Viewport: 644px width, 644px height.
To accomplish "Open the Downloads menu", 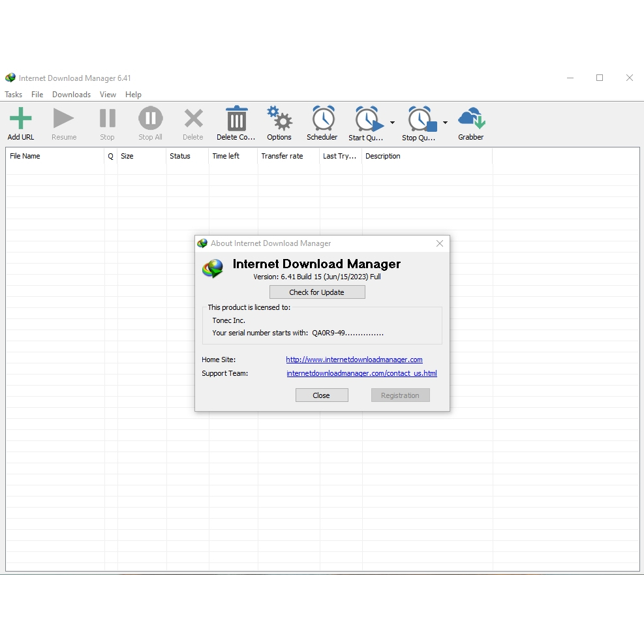I will tap(71, 95).
